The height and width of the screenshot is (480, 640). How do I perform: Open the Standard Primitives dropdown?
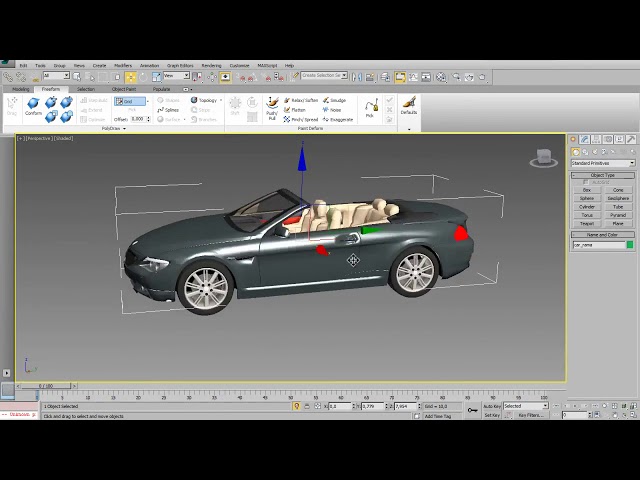(x=602, y=163)
